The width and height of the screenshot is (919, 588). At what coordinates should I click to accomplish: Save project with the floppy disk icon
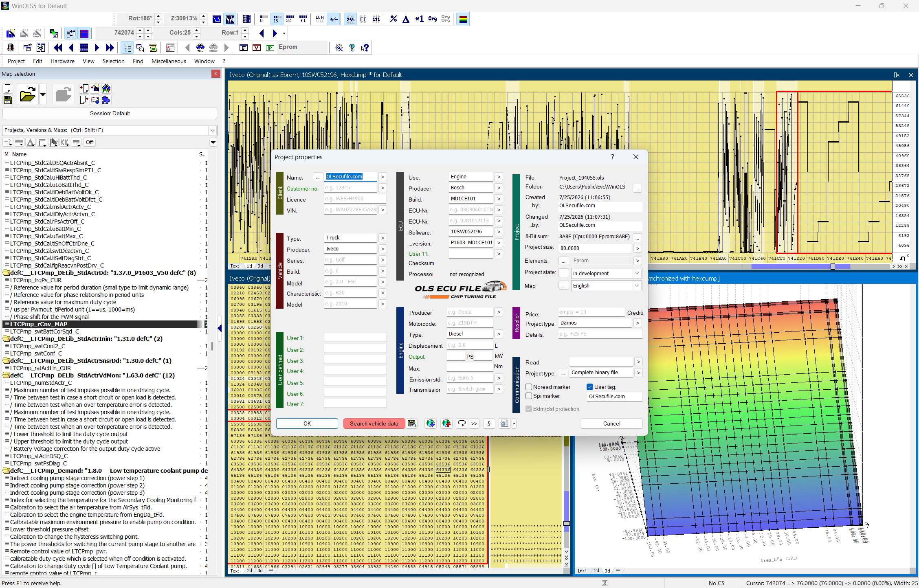coord(8,100)
